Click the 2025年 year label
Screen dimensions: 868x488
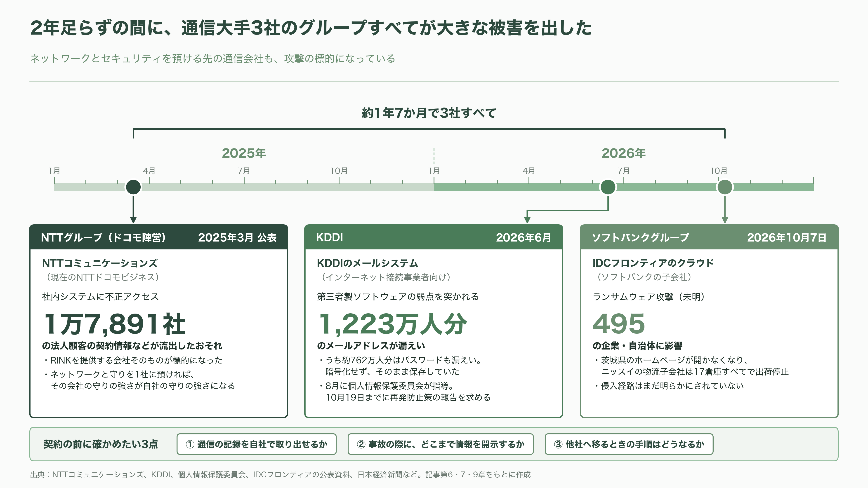coord(244,153)
